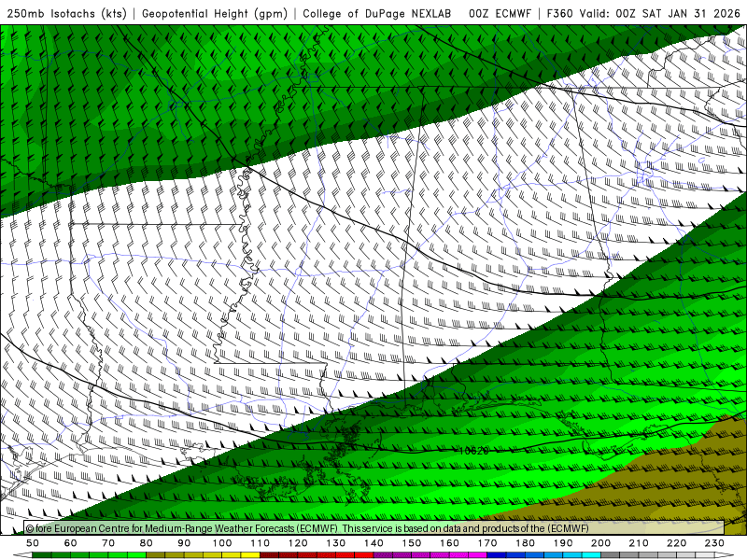Click the '250mb Isotachs (kts)' title text
This screenshot has width=747, height=560.
click(x=66, y=14)
